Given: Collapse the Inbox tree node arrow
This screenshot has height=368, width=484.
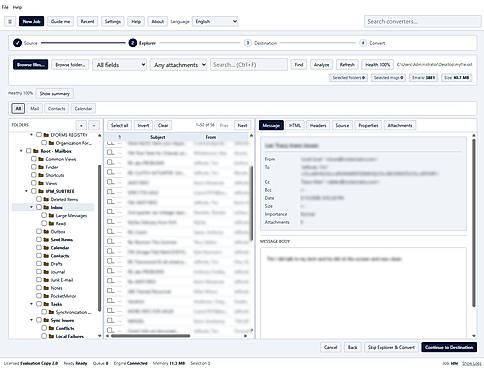Looking at the screenshot, I should click(32, 207).
